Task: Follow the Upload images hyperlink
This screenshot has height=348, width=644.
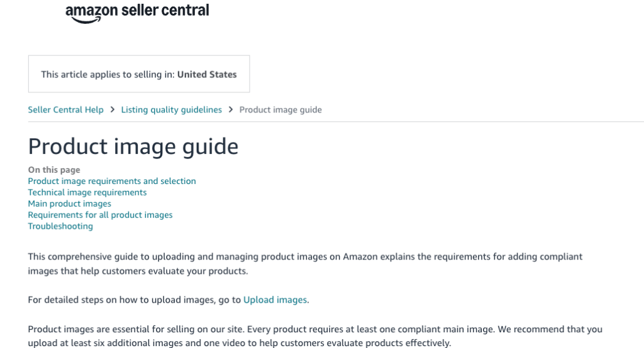Action: click(x=275, y=300)
